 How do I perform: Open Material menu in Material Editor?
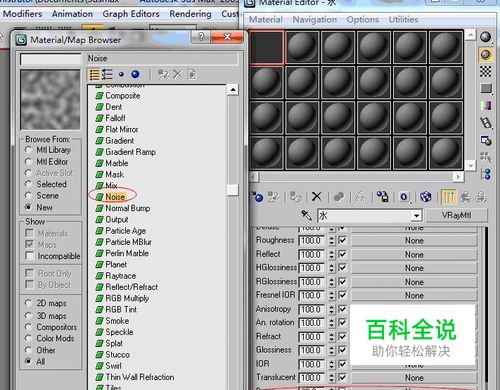click(266, 20)
